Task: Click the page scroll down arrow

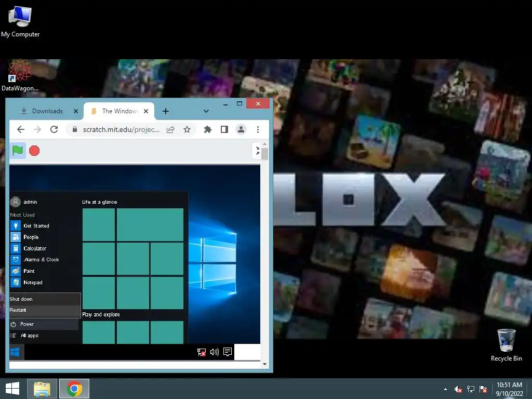Action: [264, 364]
